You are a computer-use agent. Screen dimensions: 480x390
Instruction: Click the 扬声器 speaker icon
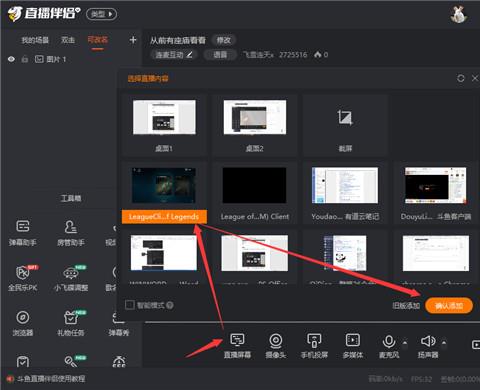tap(428, 341)
